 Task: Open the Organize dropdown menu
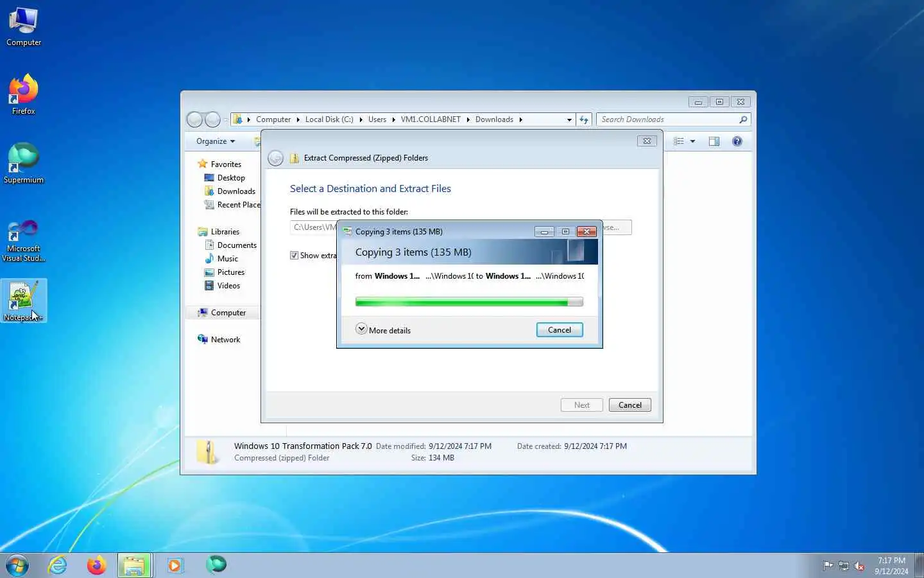216,141
